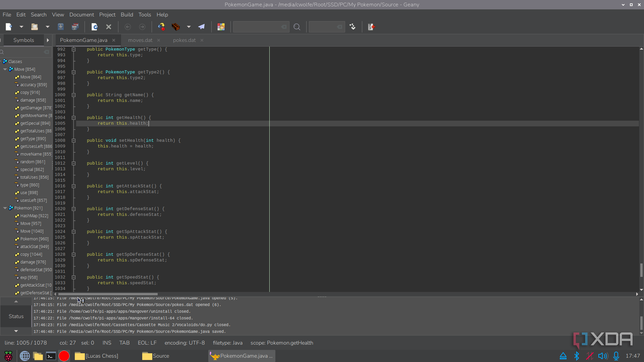644x362 pixels.
Task: Open the Document menu
Action: click(82, 15)
